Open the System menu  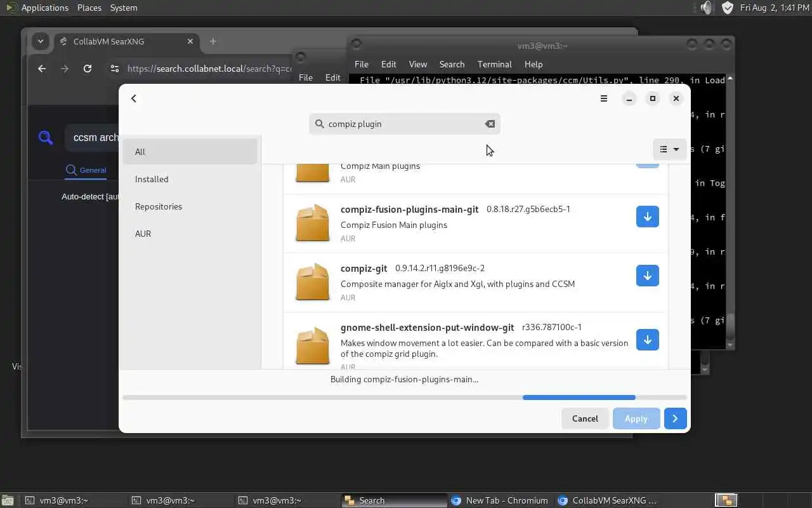tap(123, 8)
